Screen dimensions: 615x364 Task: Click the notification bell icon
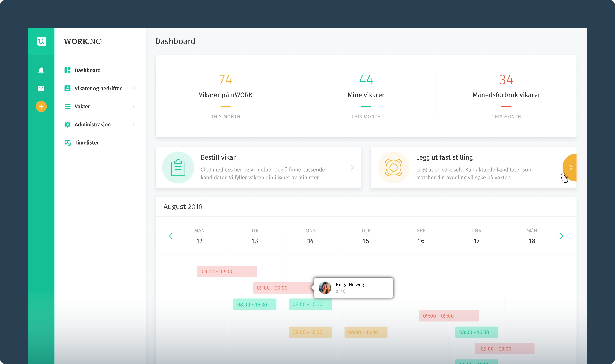[x=41, y=70]
